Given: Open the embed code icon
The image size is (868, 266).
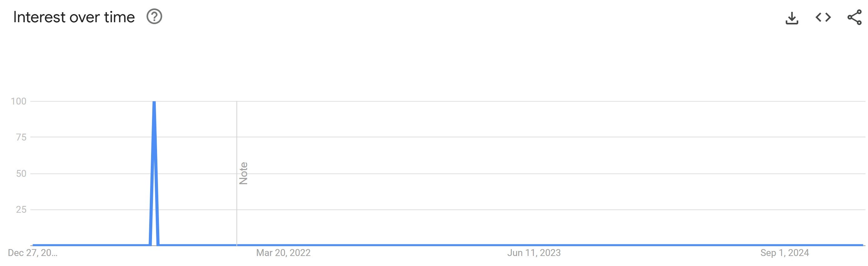Looking at the screenshot, I should (x=823, y=17).
